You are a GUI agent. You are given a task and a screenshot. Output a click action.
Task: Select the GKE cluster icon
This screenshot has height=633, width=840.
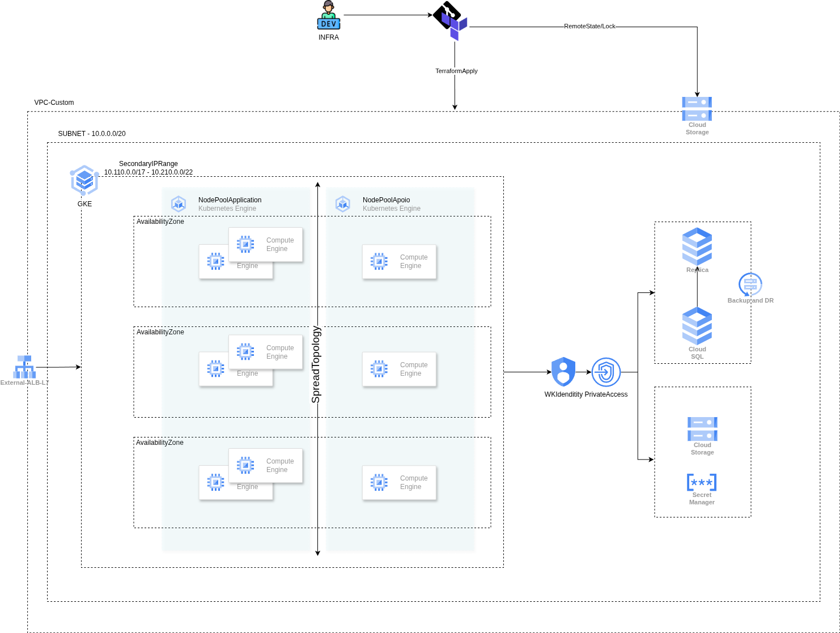84,180
